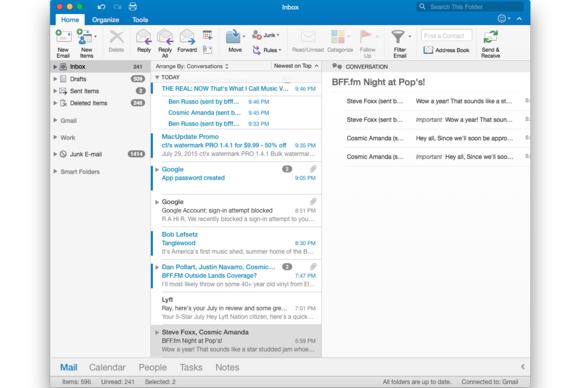Open the Arrange By: Conversations dropdown
The width and height of the screenshot is (580, 388).
pos(192,66)
